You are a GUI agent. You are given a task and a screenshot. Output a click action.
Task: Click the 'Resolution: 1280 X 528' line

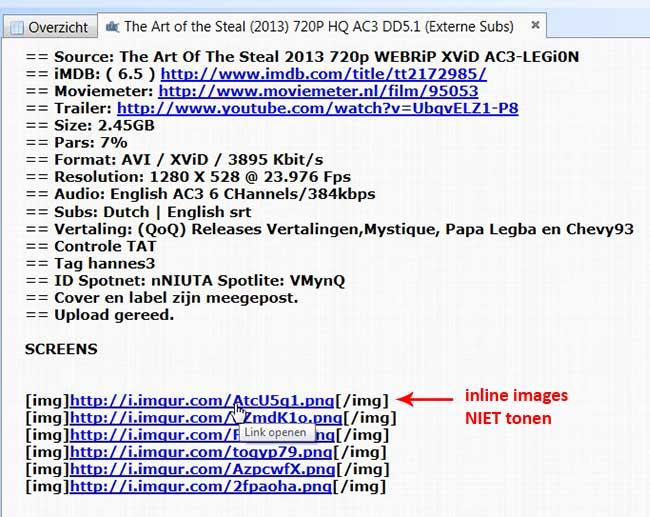(188, 177)
